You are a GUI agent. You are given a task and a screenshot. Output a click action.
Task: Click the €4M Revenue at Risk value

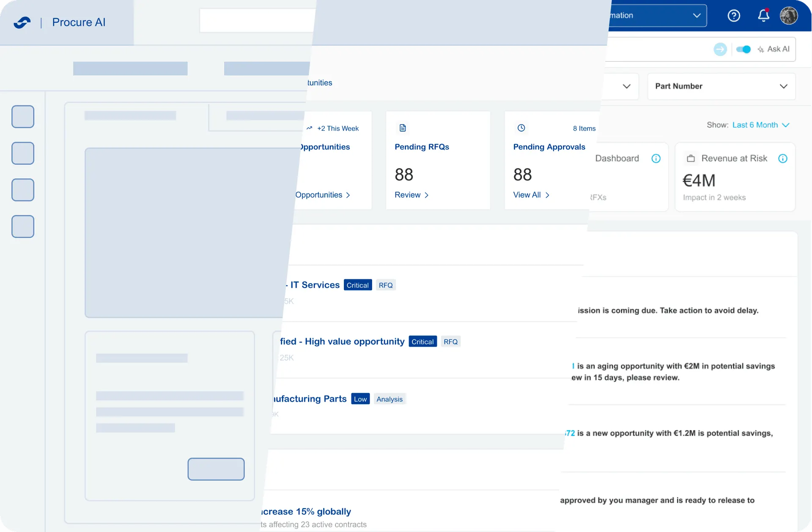pyautogui.click(x=699, y=181)
